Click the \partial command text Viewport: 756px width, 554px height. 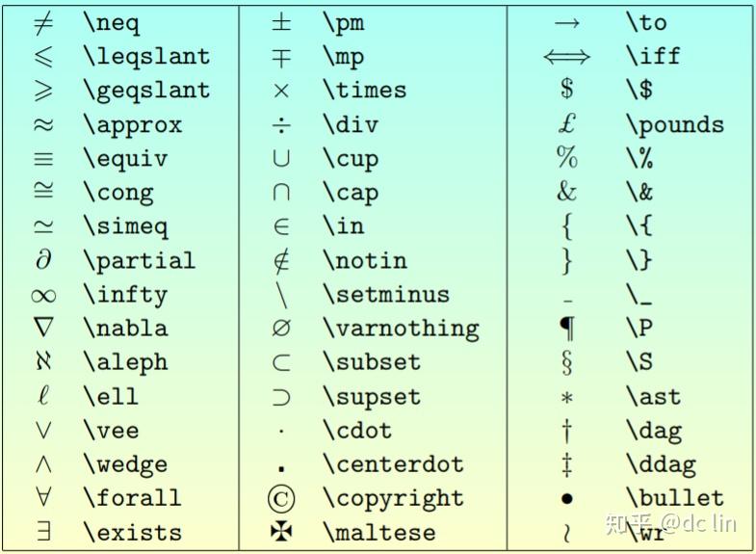[139, 261]
